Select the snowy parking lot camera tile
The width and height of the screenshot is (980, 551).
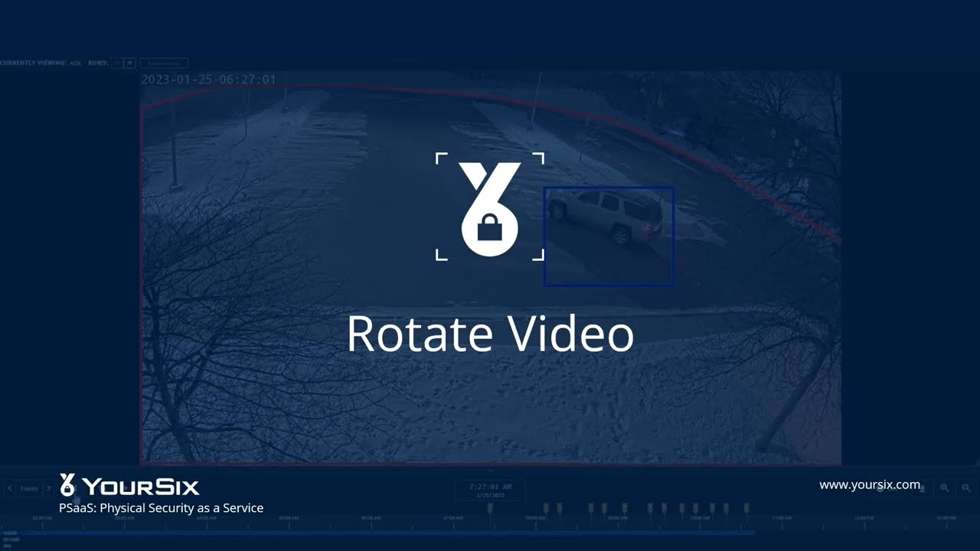(x=491, y=268)
